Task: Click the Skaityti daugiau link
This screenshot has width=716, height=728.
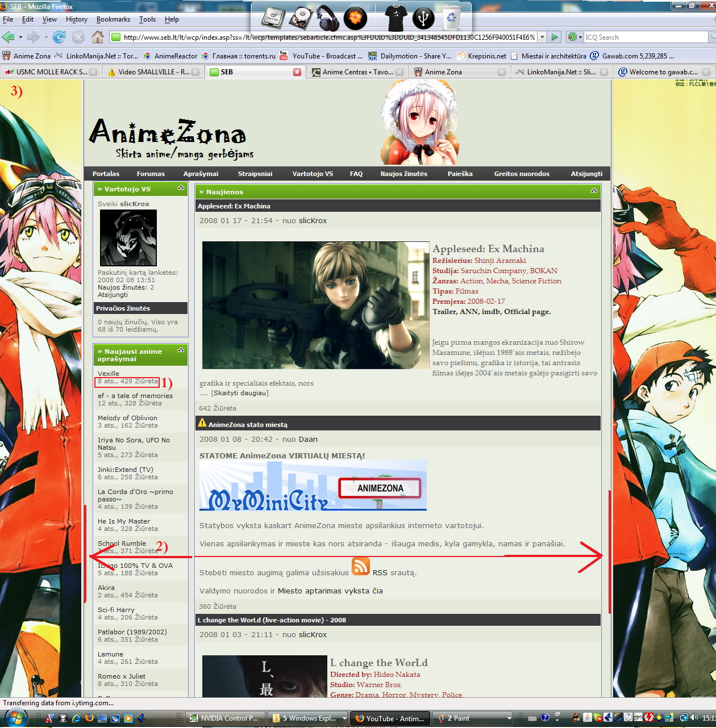Action: point(240,393)
